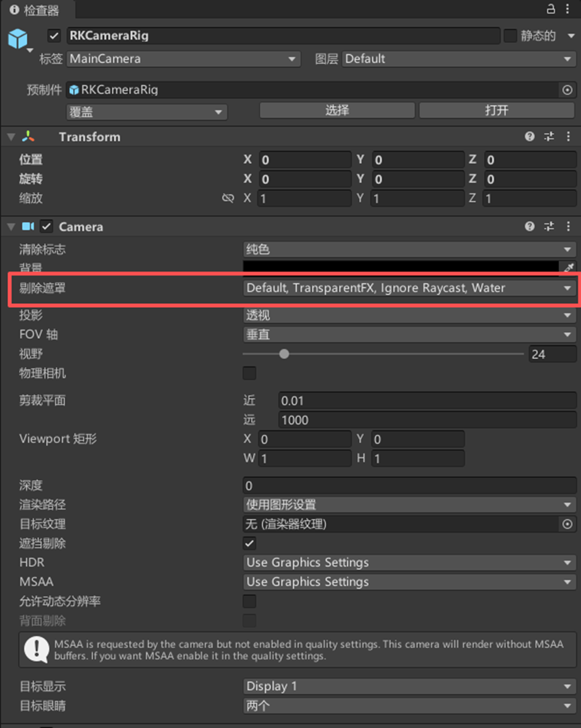Click the RKCameraRig name input field
Screen dimensions: 581x728
283,36
